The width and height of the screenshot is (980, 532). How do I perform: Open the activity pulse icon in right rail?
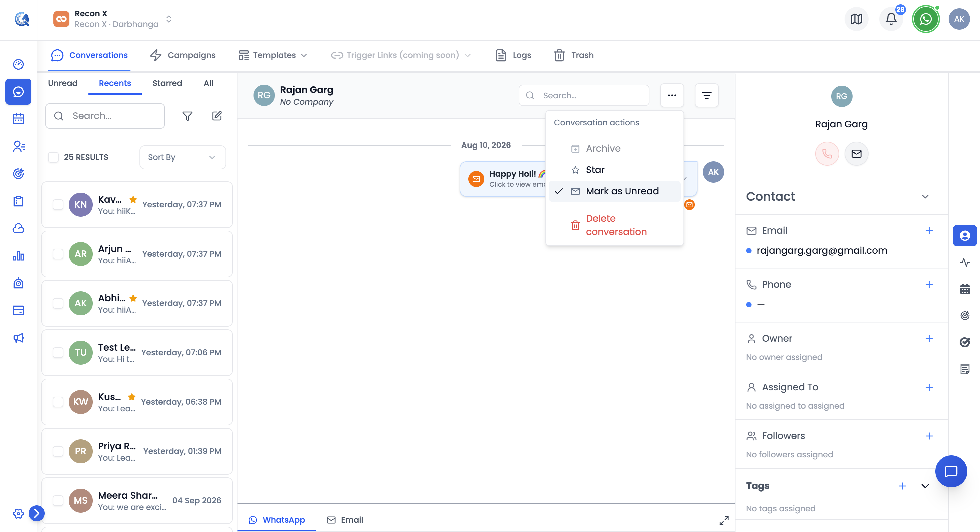tap(965, 262)
